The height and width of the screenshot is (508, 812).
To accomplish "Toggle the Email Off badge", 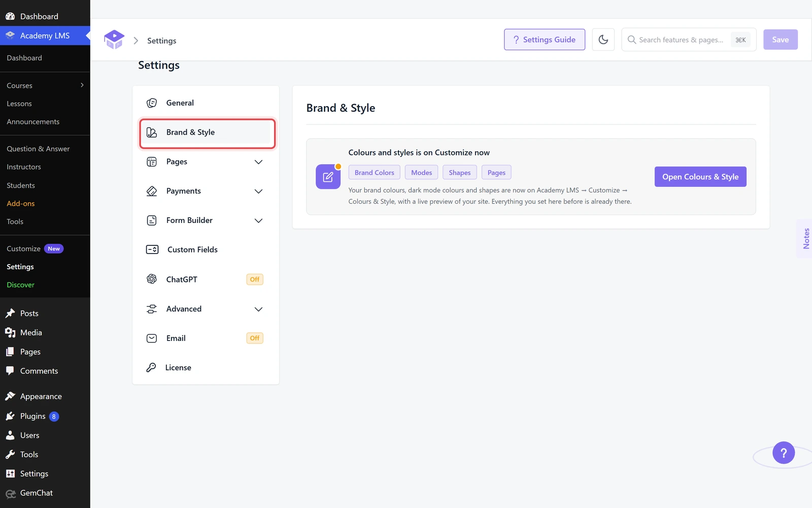I will (255, 338).
